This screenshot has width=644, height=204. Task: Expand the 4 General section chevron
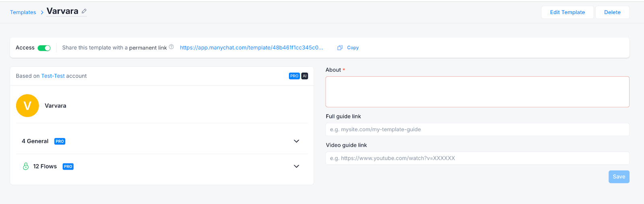point(296,141)
